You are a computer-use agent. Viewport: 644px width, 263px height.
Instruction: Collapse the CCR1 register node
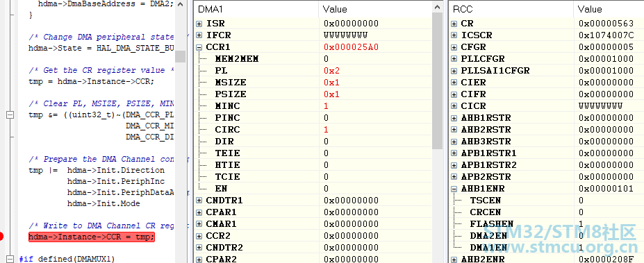click(199, 47)
